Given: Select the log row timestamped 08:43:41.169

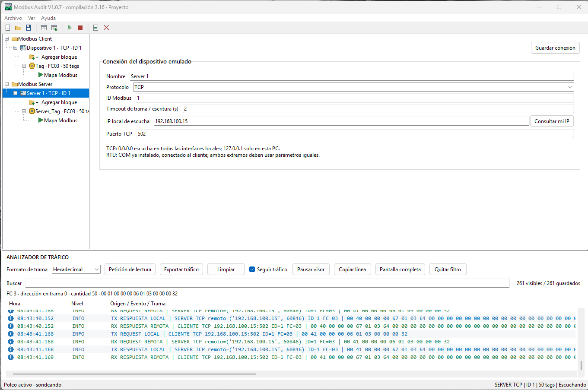Looking at the screenshot, I should click(x=292, y=357).
